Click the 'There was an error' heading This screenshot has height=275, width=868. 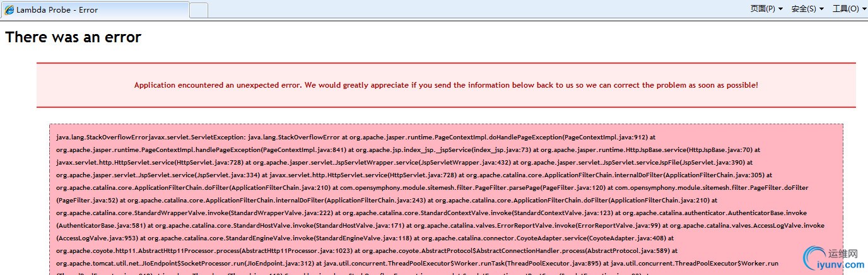[x=73, y=37]
